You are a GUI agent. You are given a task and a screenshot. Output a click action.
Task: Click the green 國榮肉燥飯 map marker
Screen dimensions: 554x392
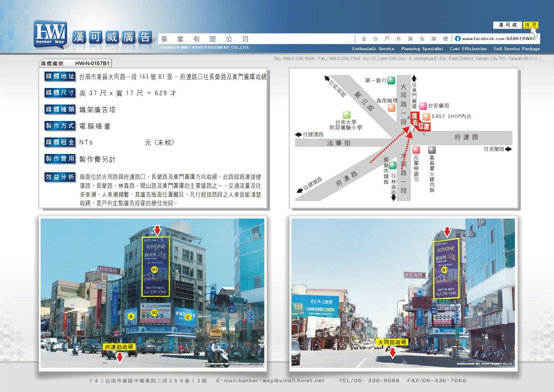pos(393,165)
